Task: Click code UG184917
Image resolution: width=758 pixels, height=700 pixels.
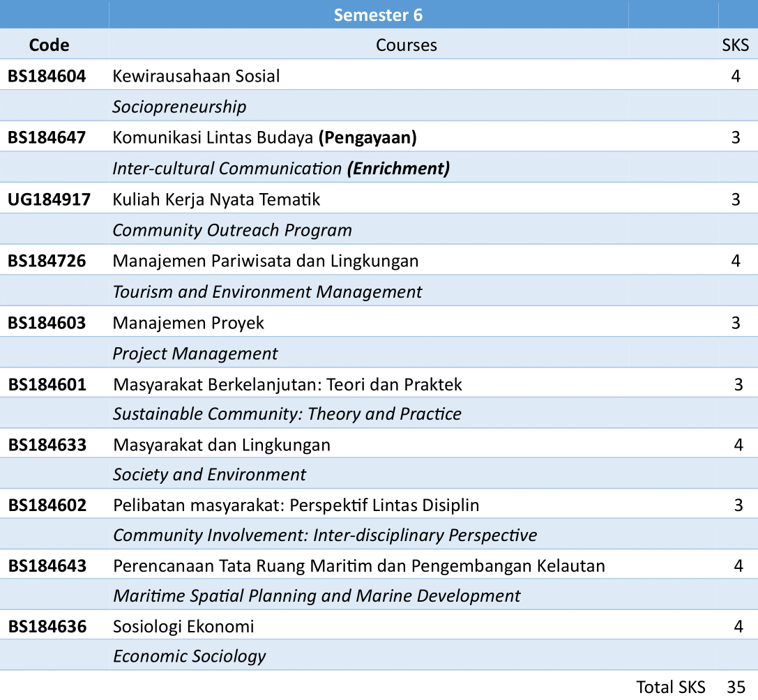Action: click(46, 199)
